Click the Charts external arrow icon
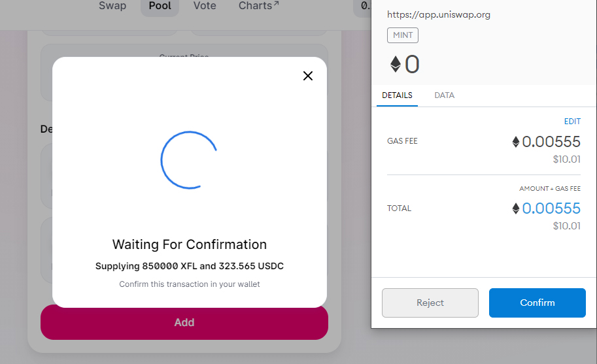This screenshot has height=364, width=597. point(277,4)
